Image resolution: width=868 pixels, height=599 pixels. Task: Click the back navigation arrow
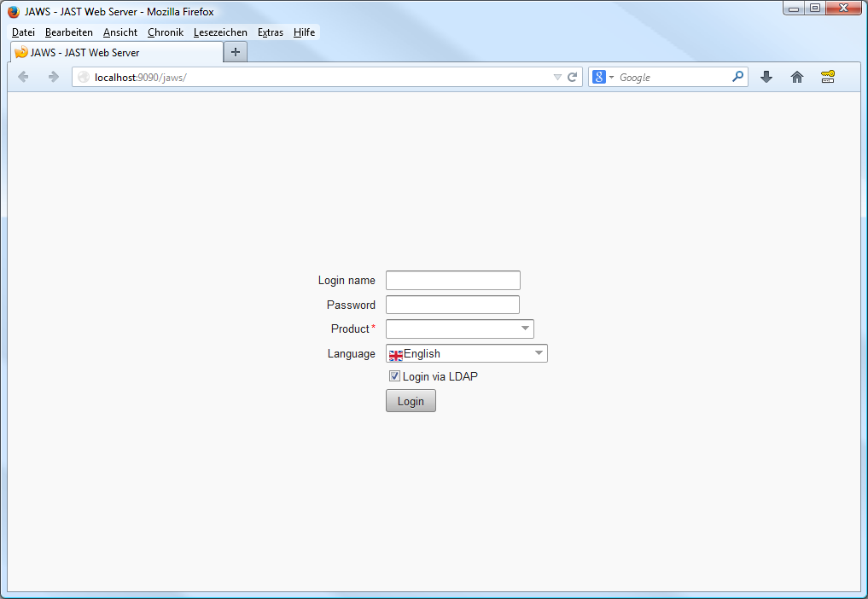coord(22,77)
